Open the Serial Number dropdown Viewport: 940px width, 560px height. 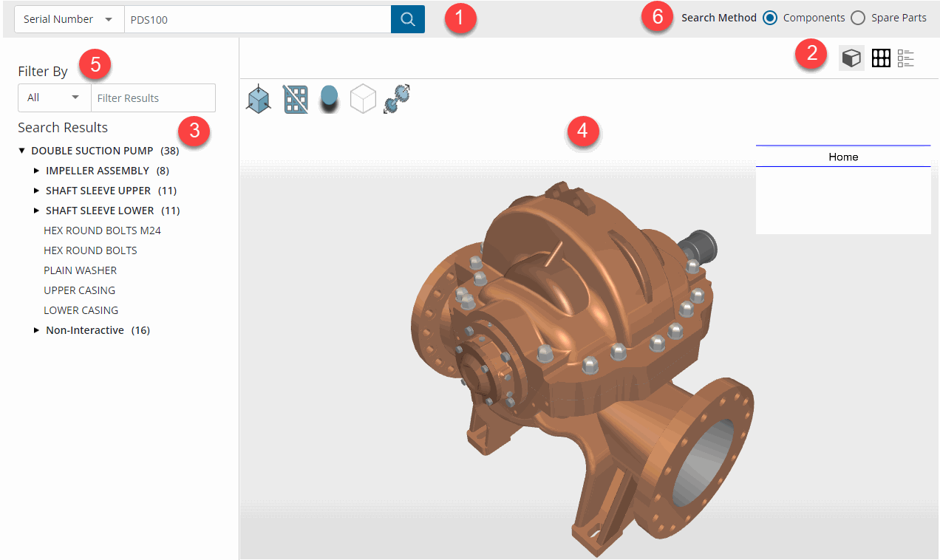[x=68, y=19]
